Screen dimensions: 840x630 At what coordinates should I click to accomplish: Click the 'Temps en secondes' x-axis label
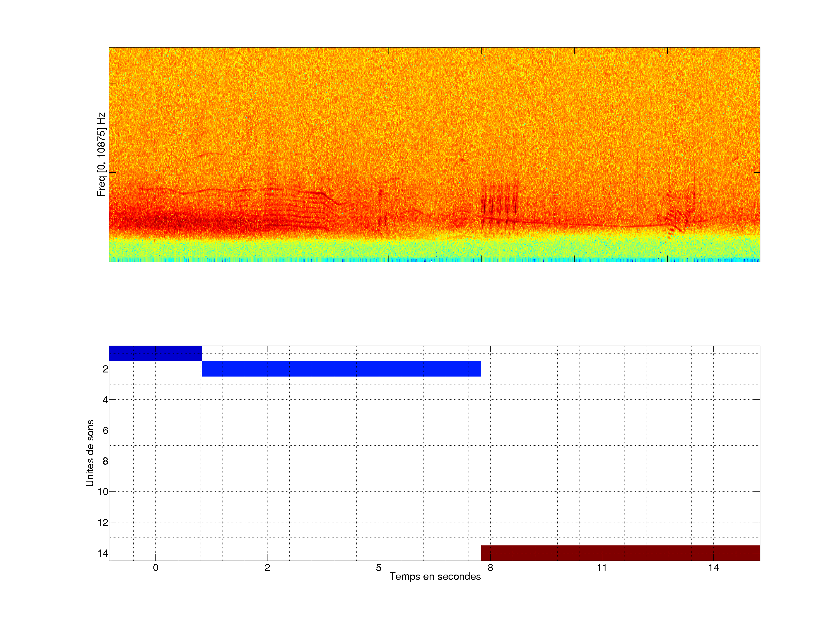[x=435, y=576]
